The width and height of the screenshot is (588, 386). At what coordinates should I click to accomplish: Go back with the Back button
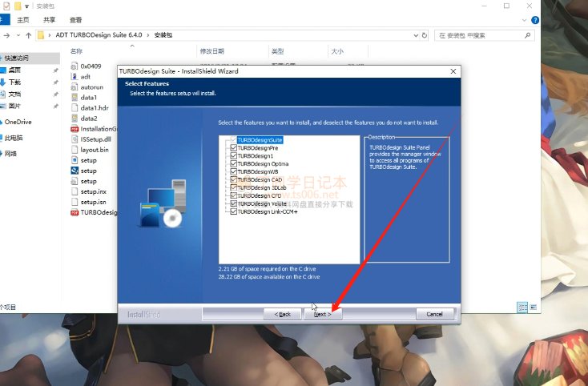click(282, 314)
